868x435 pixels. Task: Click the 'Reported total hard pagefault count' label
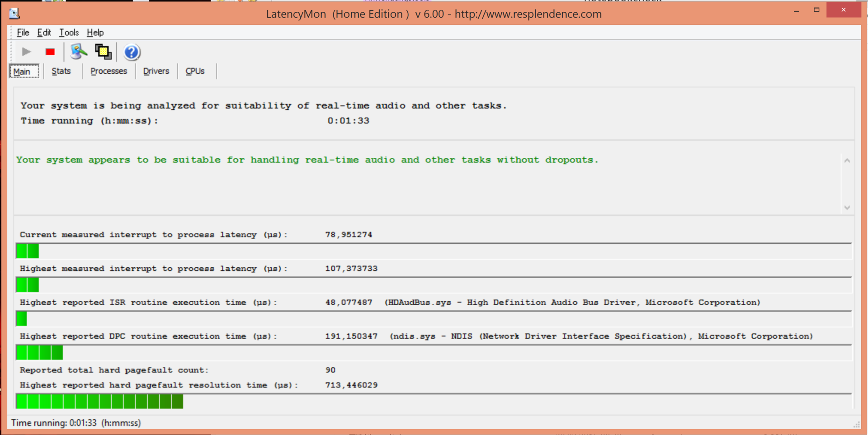[x=114, y=370]
